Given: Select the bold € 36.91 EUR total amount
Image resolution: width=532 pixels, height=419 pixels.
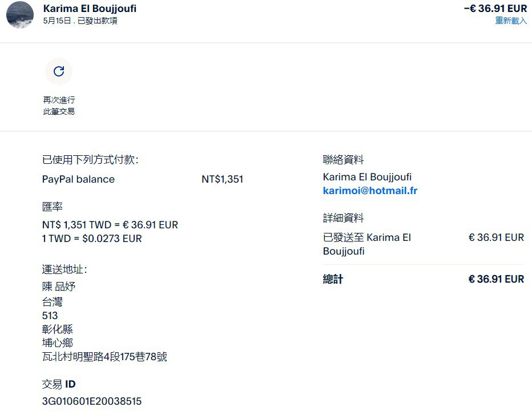Looking at the screenshot, I should 496,279.
